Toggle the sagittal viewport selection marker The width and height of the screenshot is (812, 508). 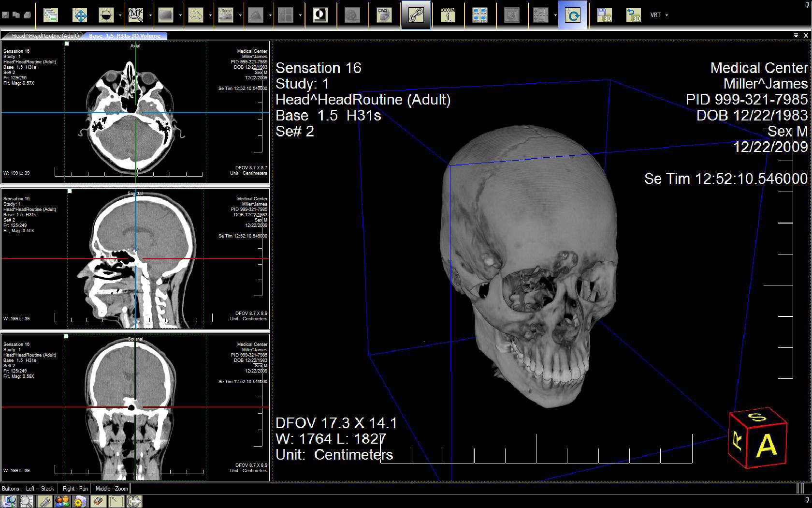tap(70, 191)
